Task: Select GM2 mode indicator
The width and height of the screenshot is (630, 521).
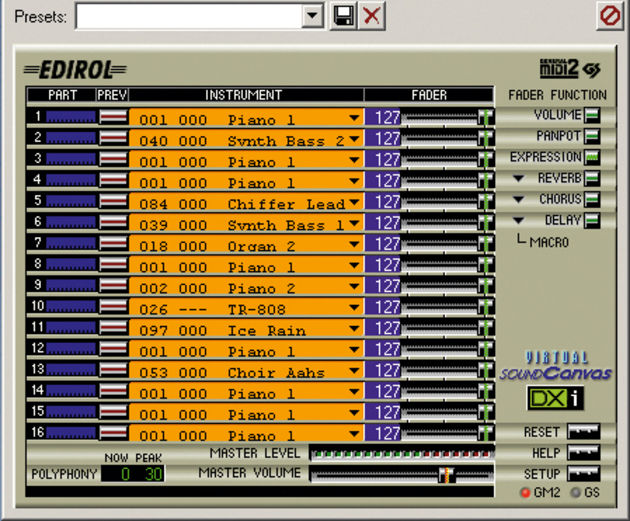Action: pos(526,492)
